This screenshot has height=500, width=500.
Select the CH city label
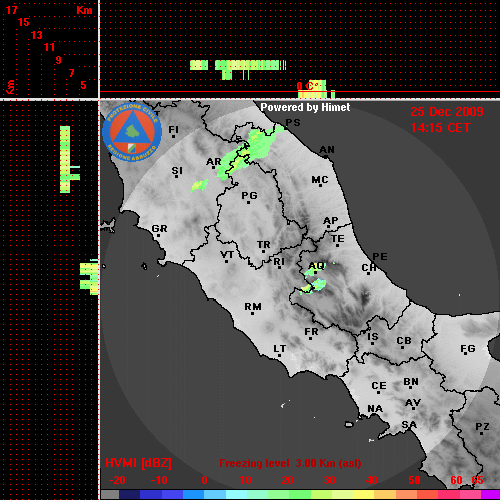pos(369,268)
